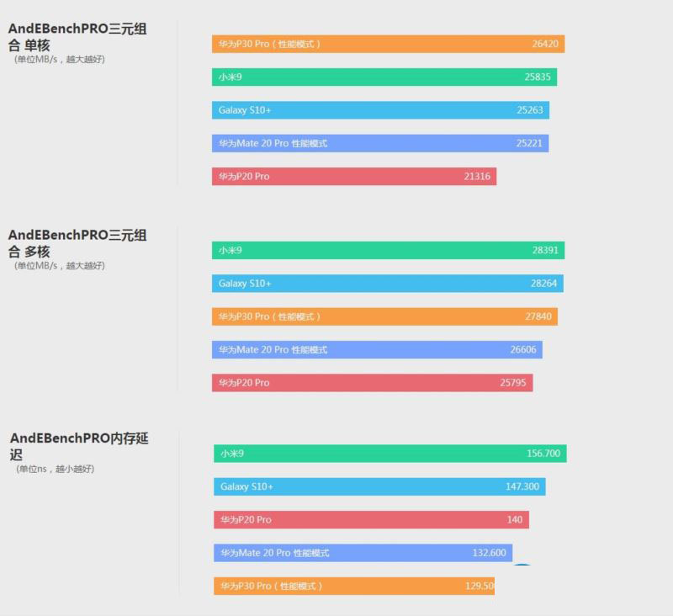Select the 华为P20 Pro bar showing 25795
673x616 pixels.
[372, 383]
